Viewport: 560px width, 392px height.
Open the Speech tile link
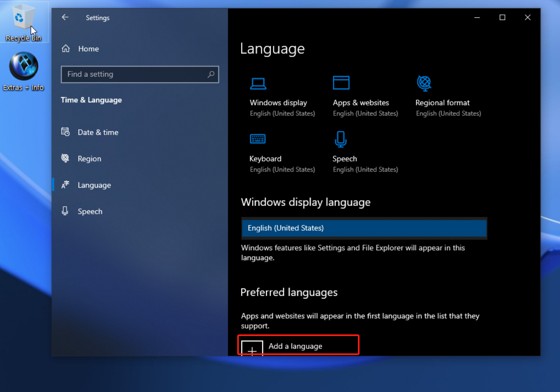(x=345, y=159)
